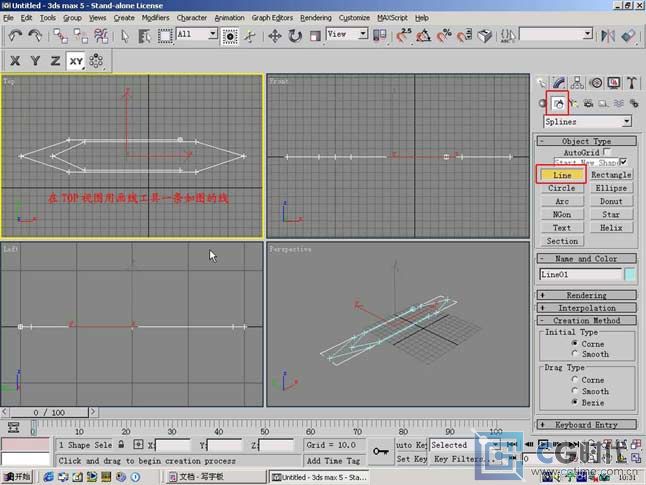Open the Motion panel tab

(x=596, y=83)
